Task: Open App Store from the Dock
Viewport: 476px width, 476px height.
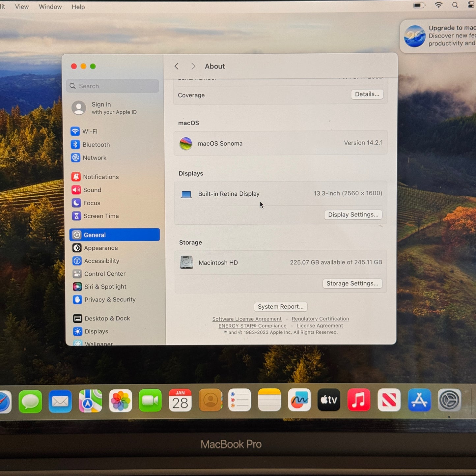Action: pos(419,400)
